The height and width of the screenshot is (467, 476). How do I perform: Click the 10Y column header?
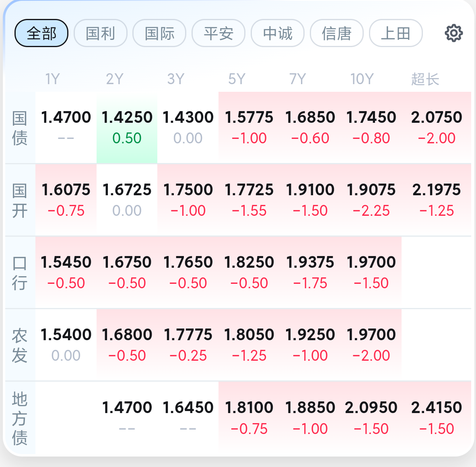pos(362,79)
